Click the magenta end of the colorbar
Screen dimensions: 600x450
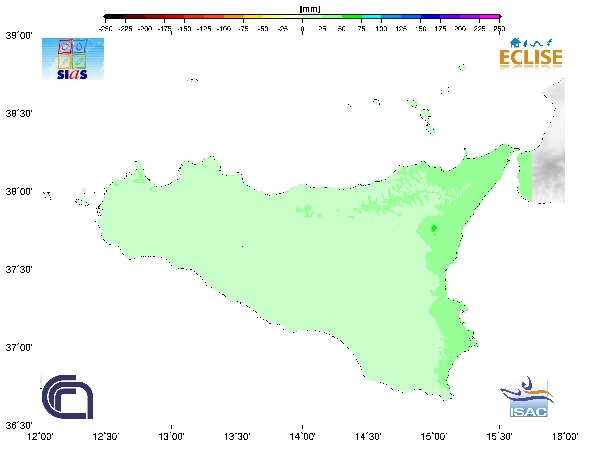[x=490, y=17]
